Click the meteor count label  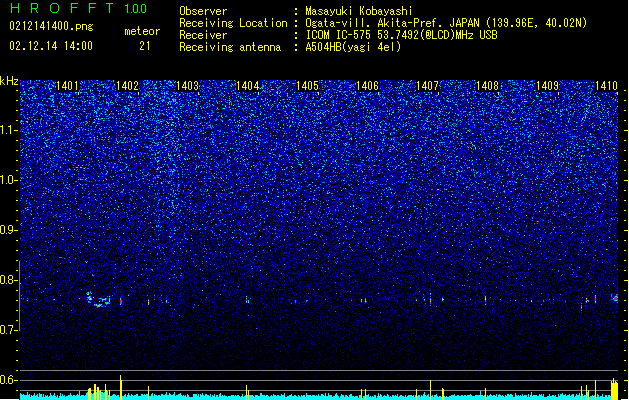[142, 31]
